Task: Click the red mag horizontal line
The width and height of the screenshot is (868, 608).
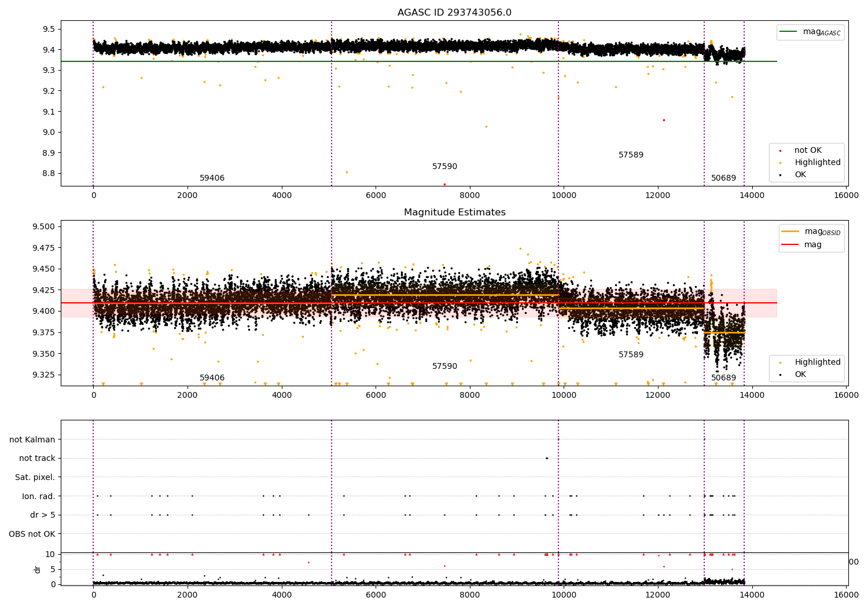Action: 419,303
